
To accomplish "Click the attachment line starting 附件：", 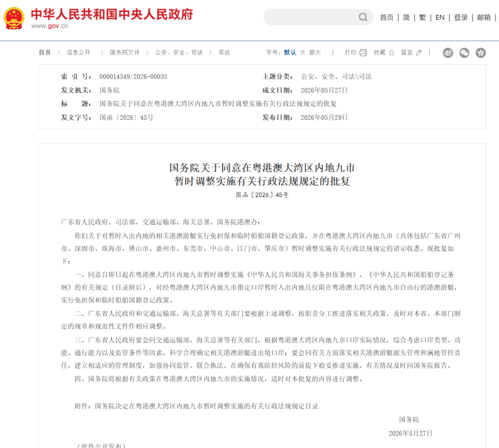I will (196, 406).
